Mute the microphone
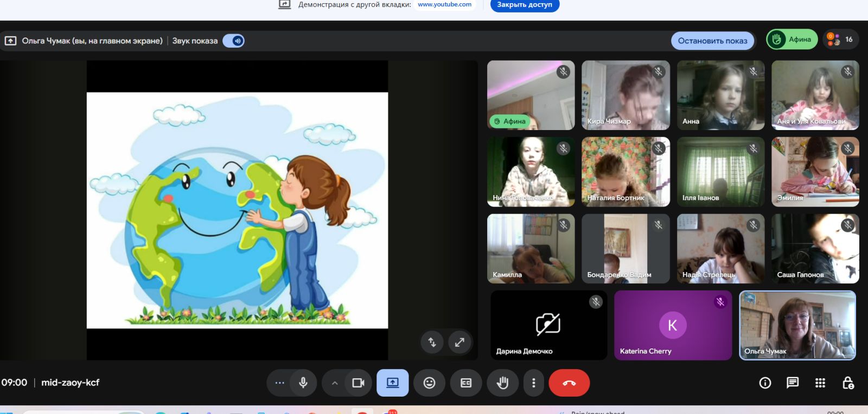 (x=303, y=383)
